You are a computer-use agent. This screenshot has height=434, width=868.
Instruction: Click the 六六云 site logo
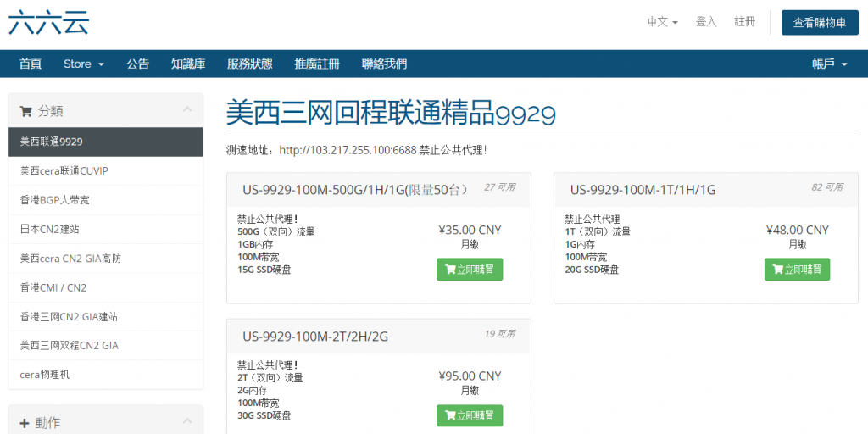[48, 22]
